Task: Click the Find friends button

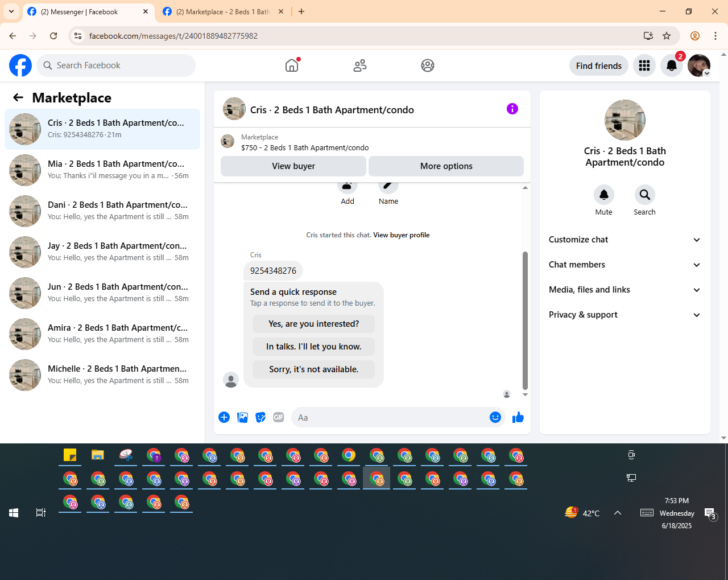Action: [x=599, y=65]
